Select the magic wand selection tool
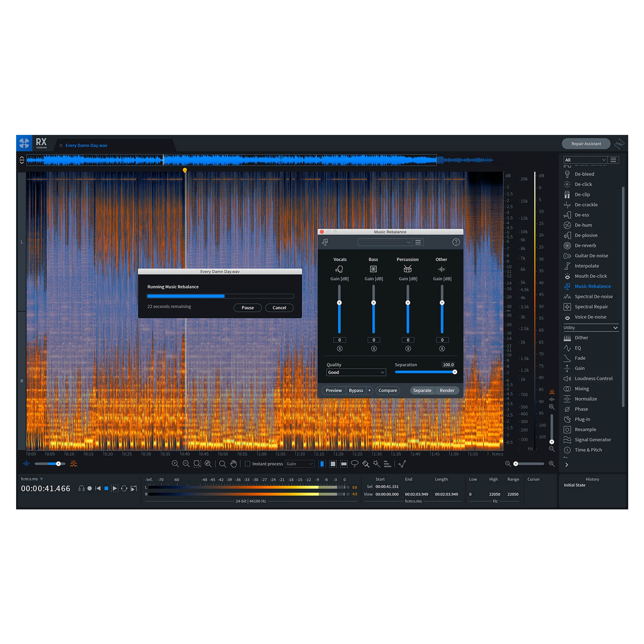 (x=377, y=464)
